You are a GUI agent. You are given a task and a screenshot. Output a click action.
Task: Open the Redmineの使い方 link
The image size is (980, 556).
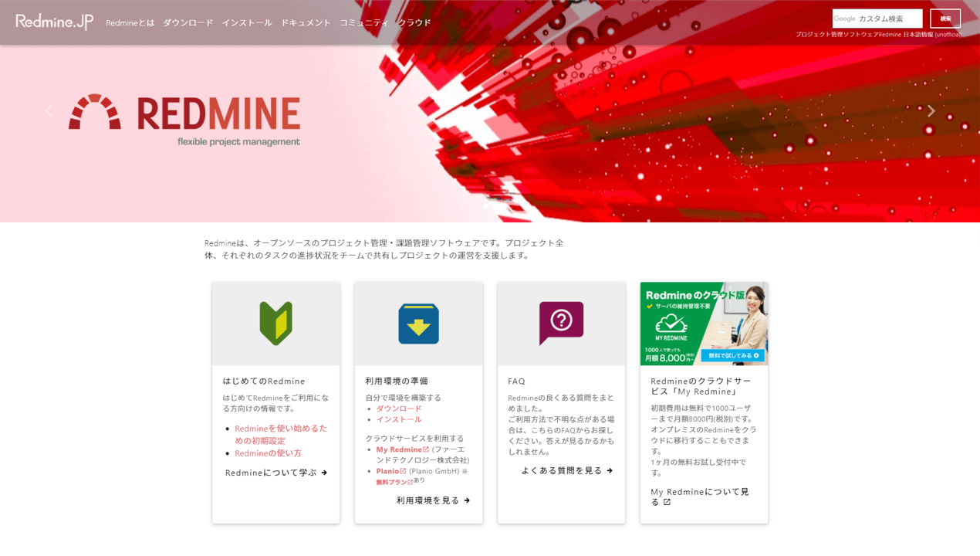click(x=268, y=453)
